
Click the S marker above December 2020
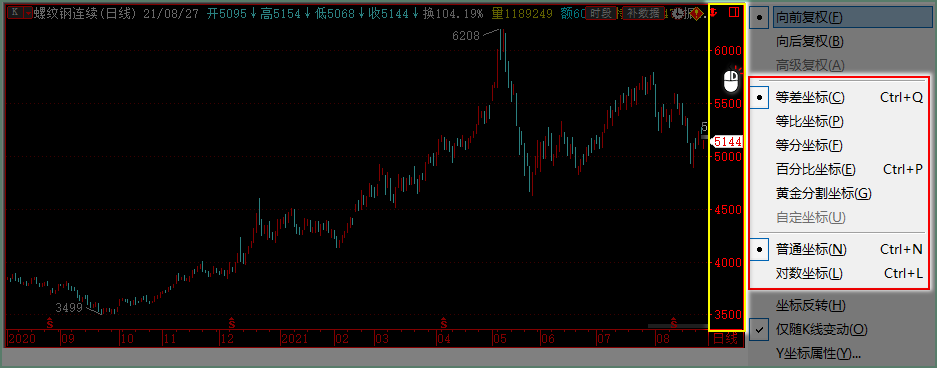tap(231, 323)
